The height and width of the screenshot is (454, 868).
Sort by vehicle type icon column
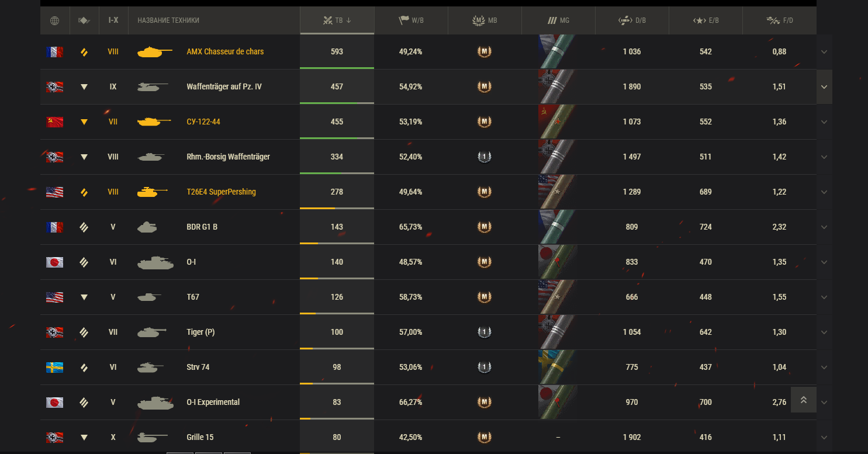[x=84, y=20]
